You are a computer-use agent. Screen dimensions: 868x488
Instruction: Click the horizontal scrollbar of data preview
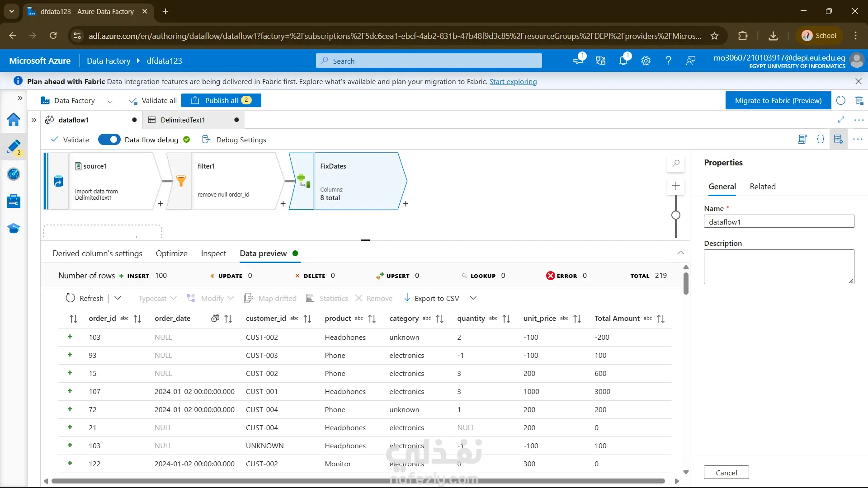point(358,481)
